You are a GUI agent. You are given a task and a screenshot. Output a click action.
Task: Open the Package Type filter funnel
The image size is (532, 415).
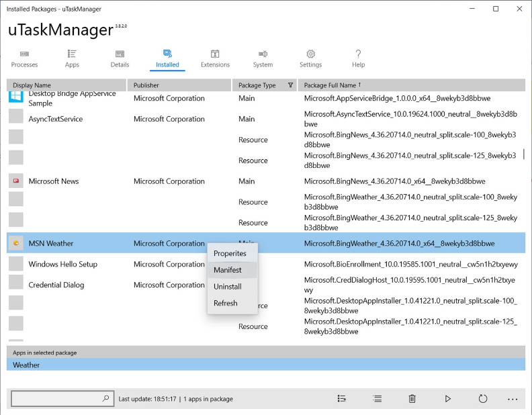pyautogui.click(x=290, y=85)
